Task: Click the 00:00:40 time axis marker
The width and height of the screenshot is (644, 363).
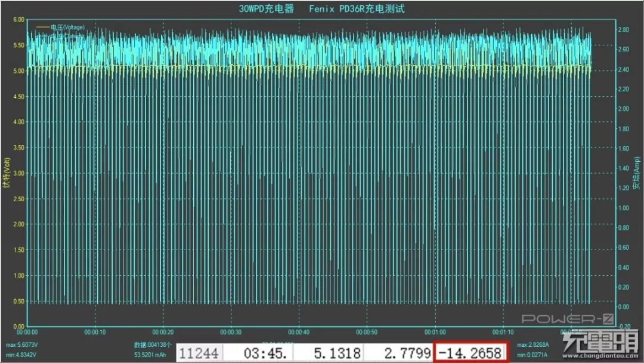Action: (x=299, y=332)
